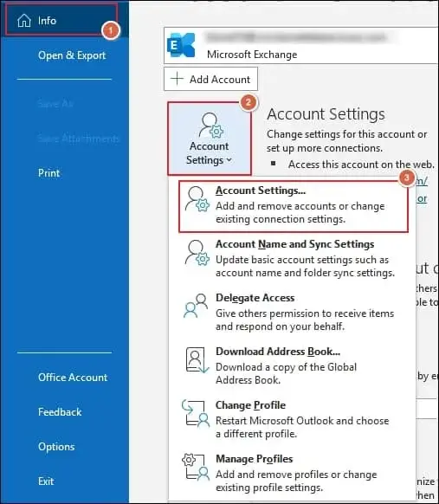Screen dimensions: 439x504
Task: Click the home icon beside Info
Action: click(x=24, y=21)
